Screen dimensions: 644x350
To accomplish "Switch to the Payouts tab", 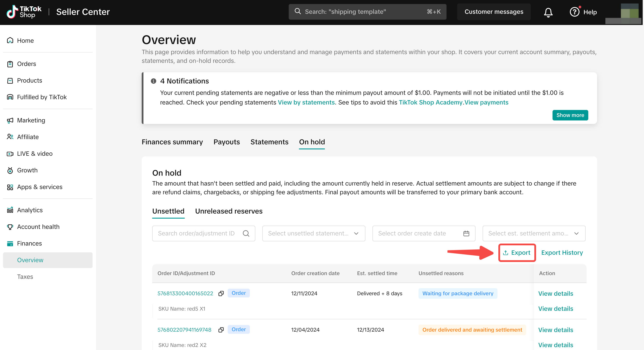I will pos(227,142).
